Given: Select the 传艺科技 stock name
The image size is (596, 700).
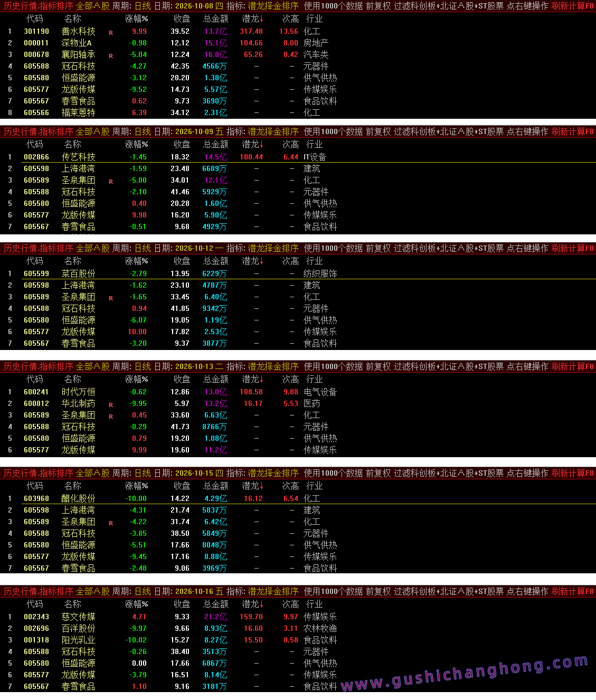Looking at the screenshot, I should click(x=79, y=157).
